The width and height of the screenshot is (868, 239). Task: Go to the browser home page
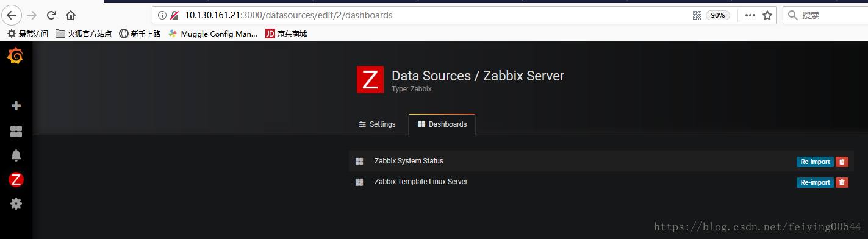coord(71,15)
